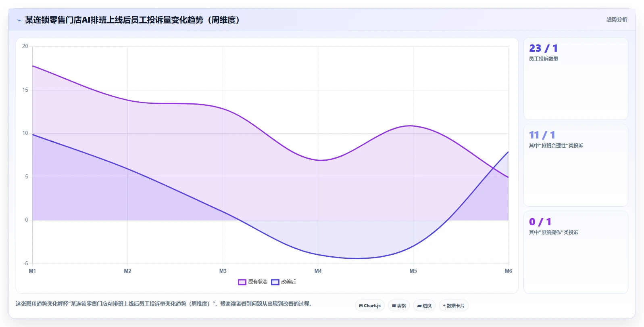Click the 表格 tag chip

coord(399,306)
